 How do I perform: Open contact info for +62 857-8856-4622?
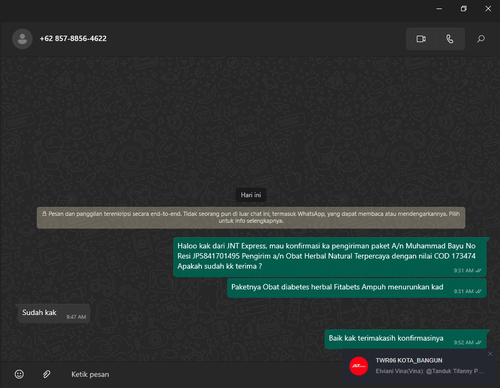click(73, 39)
